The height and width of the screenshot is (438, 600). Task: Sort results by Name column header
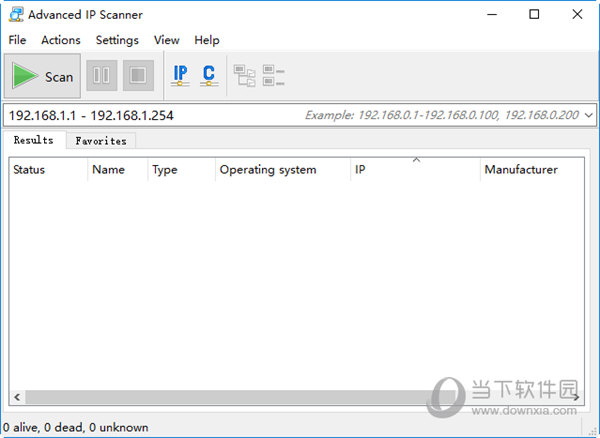[117, 169]
